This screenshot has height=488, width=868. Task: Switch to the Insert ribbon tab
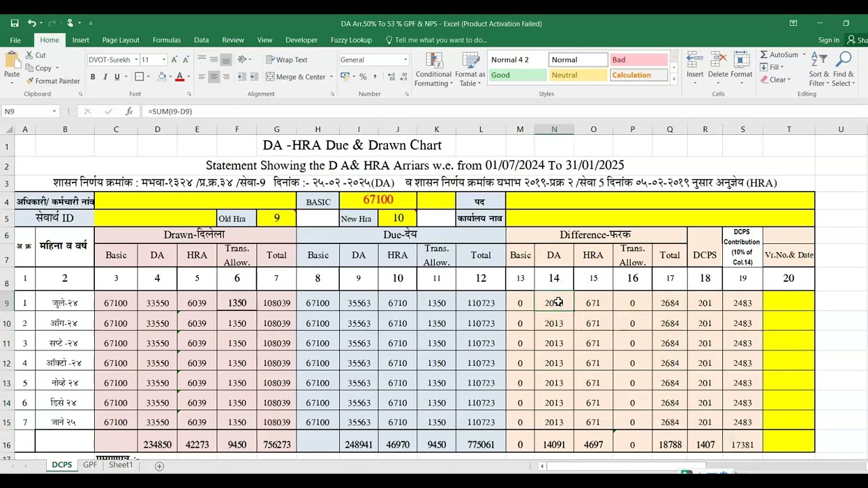[81, 40]
